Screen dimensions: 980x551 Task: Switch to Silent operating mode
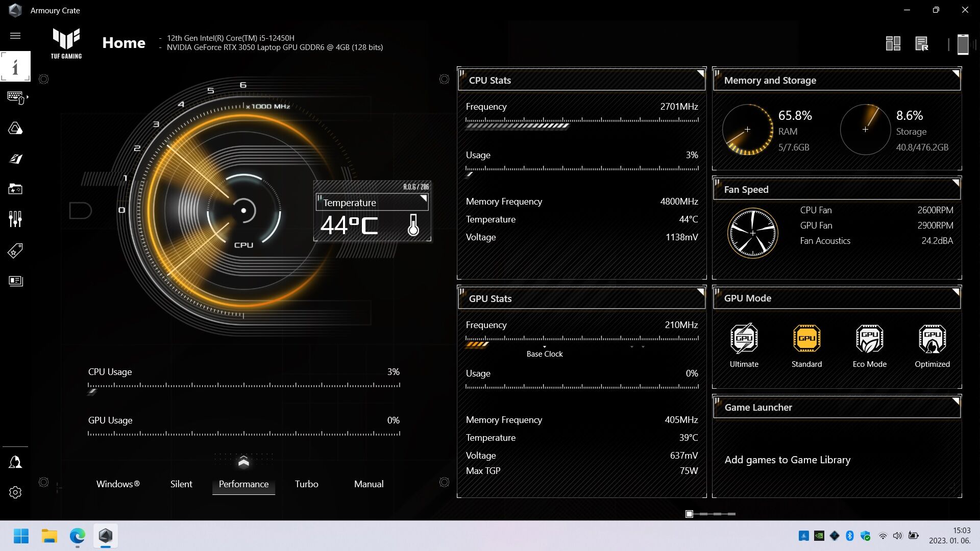click(x=181, y=484)
